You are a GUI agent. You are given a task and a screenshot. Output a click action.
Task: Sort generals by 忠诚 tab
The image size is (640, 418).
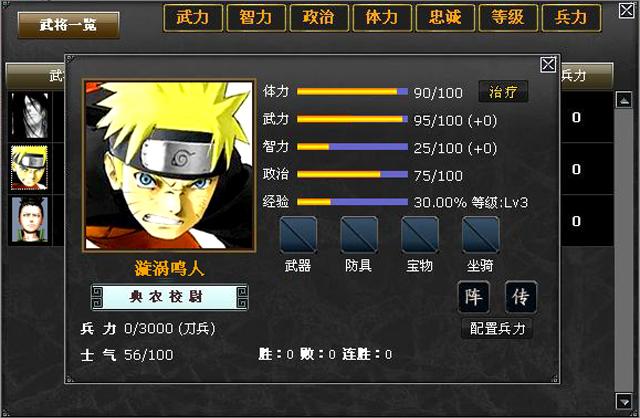tap(445, 18)
